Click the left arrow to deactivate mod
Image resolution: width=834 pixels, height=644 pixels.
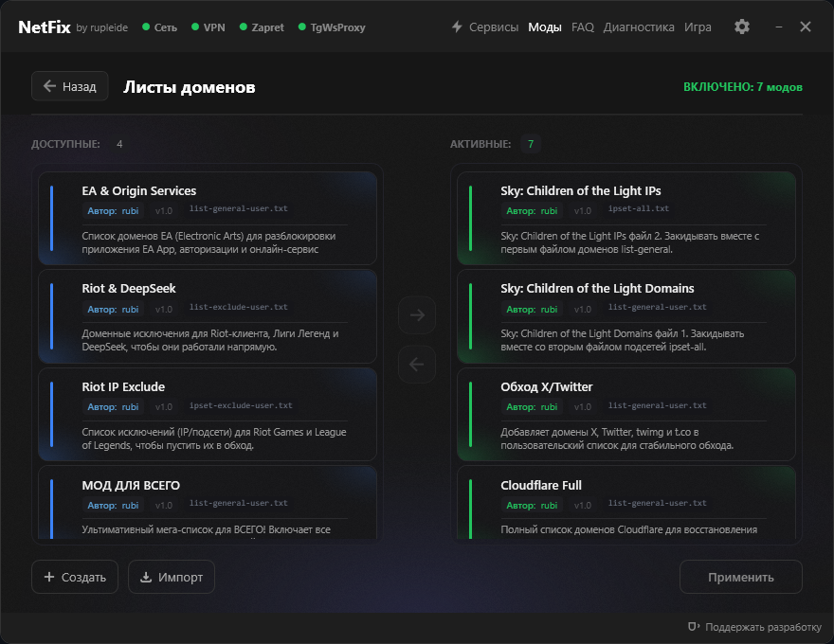pos(417,364)
